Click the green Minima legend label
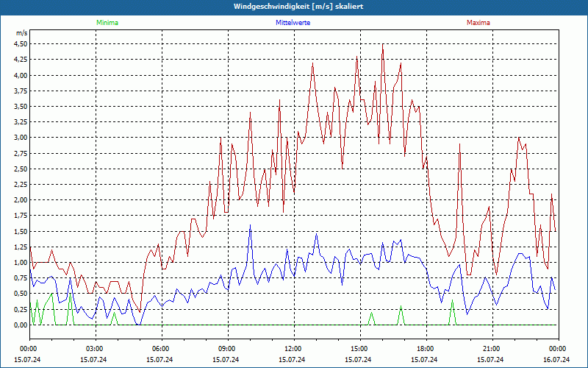 click(107, 23)
